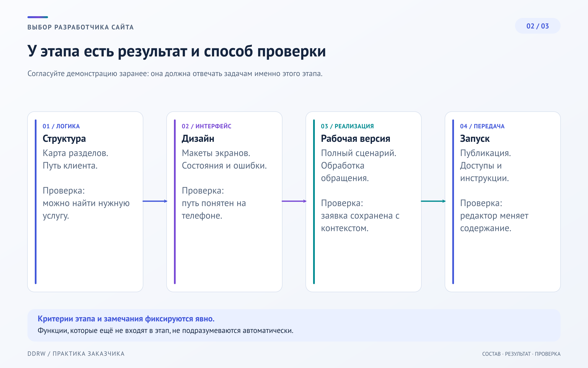Click the teal arrow from Рабочая версия to Запуск

(433, 201)
